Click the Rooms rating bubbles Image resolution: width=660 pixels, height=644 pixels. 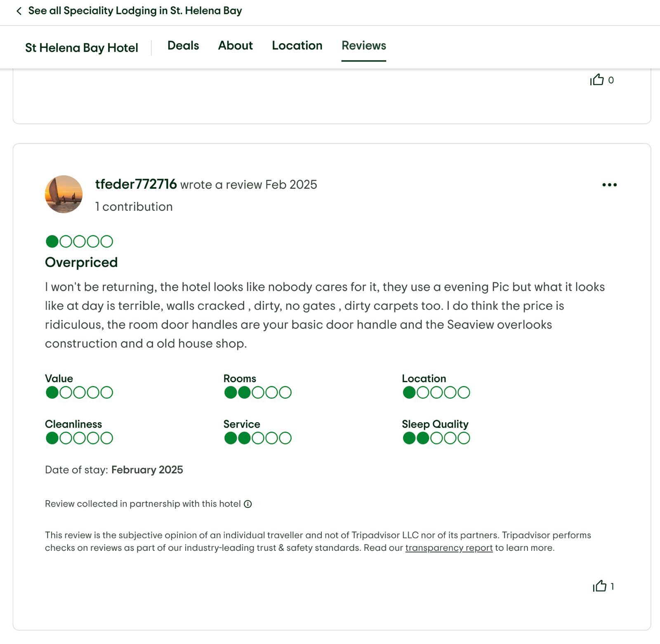point(258,393)
